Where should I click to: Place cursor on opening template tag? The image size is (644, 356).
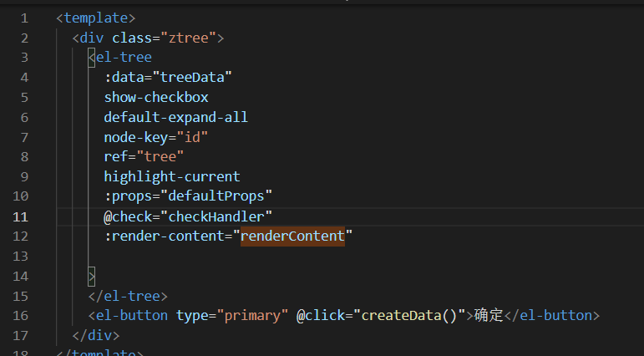(95, 18)
